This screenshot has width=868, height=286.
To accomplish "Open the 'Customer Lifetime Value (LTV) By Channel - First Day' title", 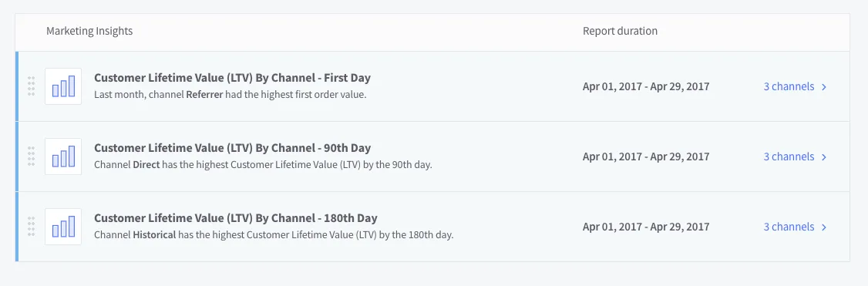I will [233, 78].
